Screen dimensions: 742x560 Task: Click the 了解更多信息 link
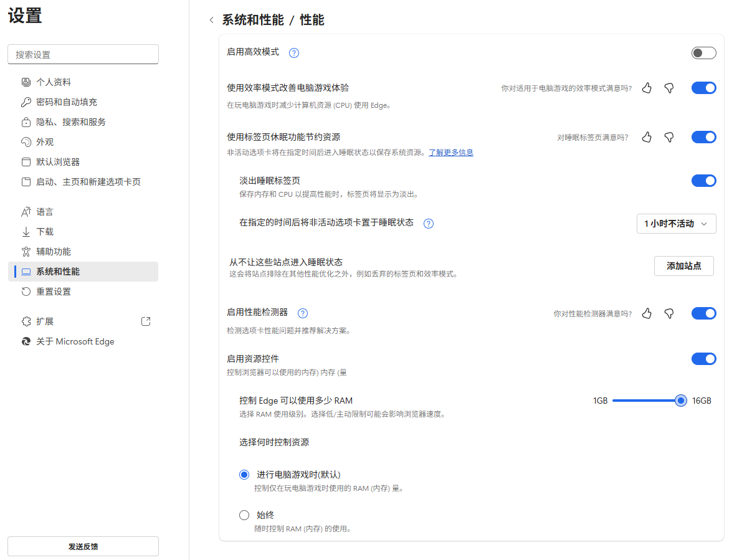pos(450,152)
